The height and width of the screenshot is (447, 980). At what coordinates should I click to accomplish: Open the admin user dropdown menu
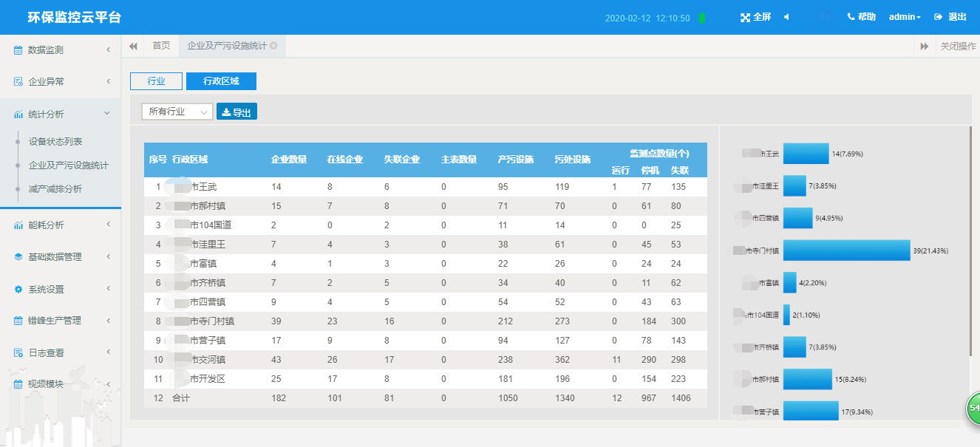point(905,17)
